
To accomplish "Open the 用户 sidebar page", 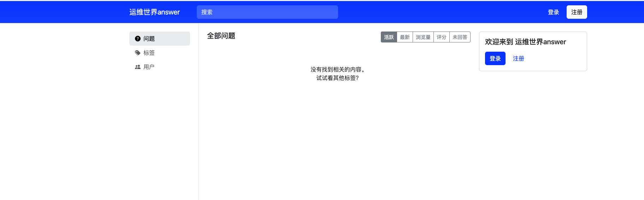I will tap(149, 67).
